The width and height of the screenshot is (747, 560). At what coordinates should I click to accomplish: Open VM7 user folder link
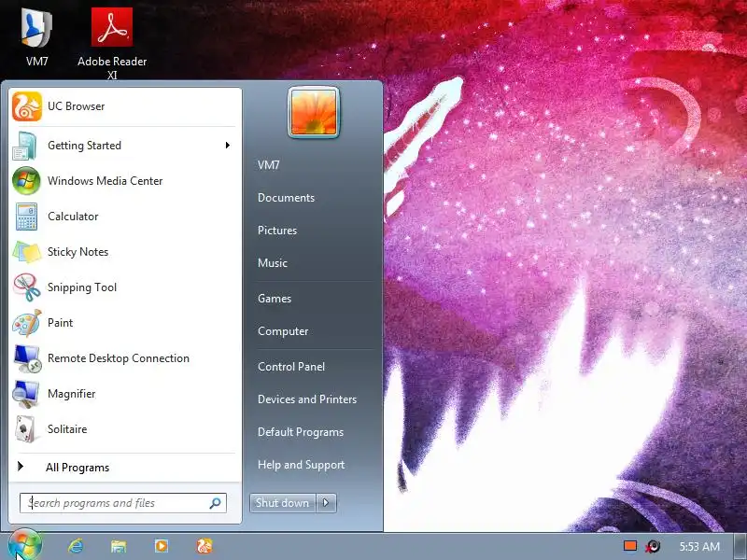coord(269,165)
